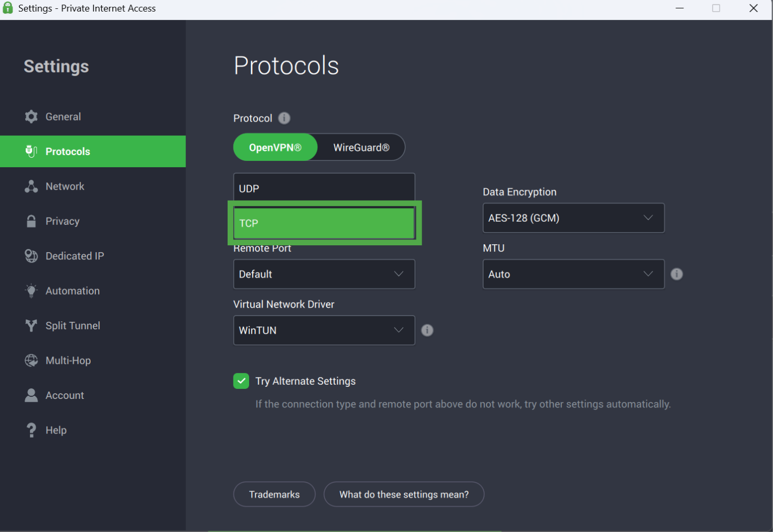
Task: Go to the Account page
Action: (x=93, y=395)
